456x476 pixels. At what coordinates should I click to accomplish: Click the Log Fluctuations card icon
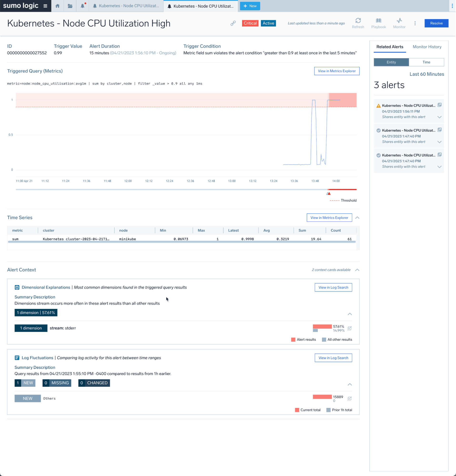(17, 358)
